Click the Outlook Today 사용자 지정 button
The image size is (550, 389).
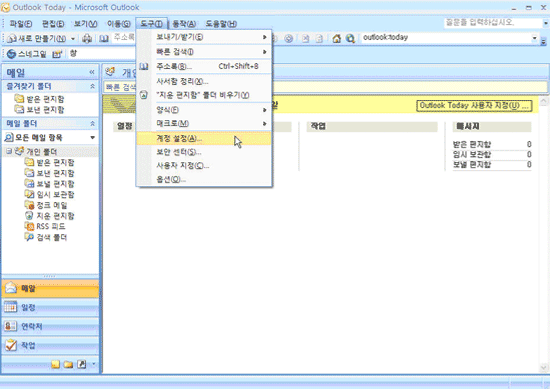click(474, 106)
